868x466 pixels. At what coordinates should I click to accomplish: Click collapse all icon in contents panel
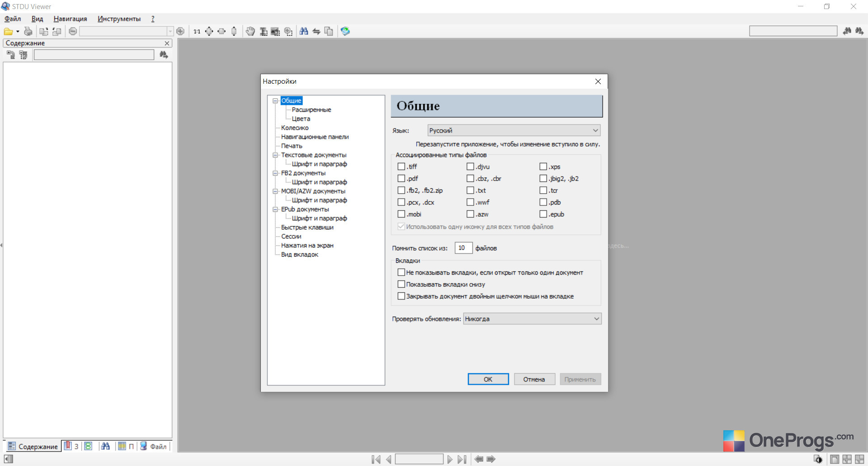pyautogui.click(x=24, y=55)
